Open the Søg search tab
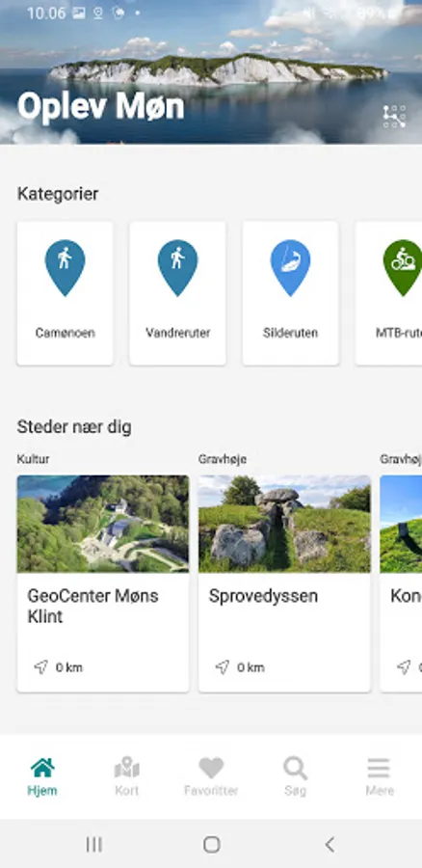Screen dimensions: 422x868 coord(296,776)
